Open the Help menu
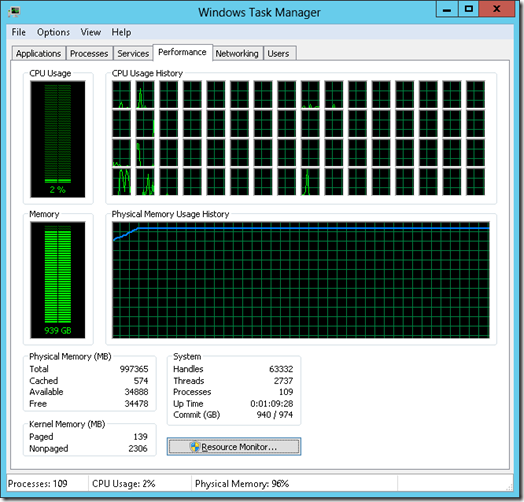The height and width of the screenshot is (502, 524). point(121,32)
